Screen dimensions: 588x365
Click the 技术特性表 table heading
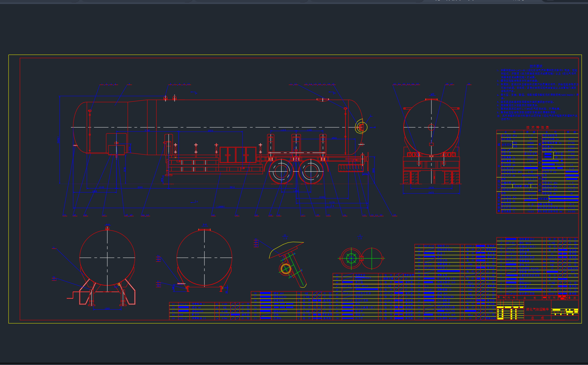[537, 127]
